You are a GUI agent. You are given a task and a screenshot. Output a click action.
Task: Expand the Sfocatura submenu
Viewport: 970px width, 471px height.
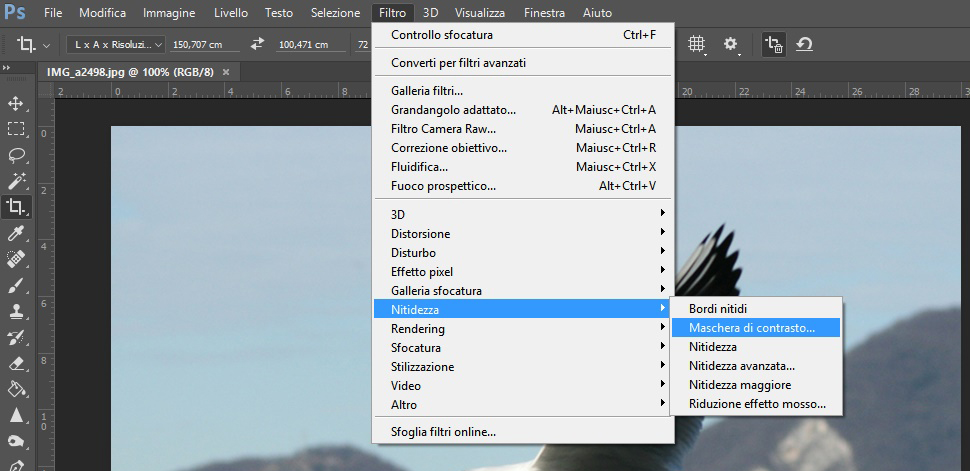[523, 348]
